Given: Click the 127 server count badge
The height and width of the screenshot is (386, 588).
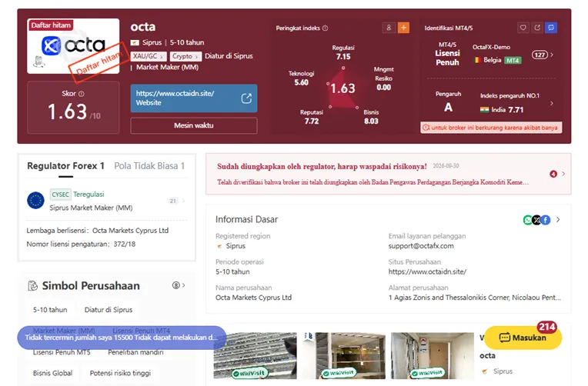Looking at the screenshot, I should pyautogui.click(x=540, y=55).
